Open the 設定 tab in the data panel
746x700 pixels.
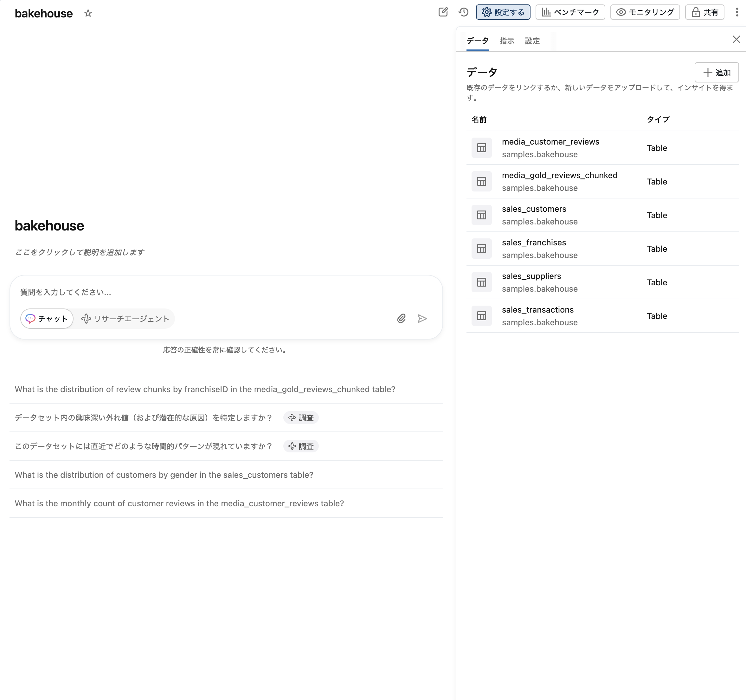point(532,41)
